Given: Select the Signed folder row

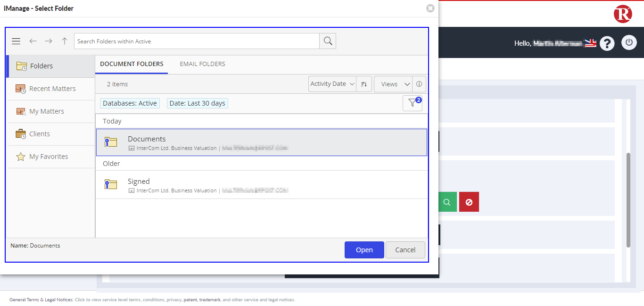Looking at the screenshot, I should (x=261, y=185).
